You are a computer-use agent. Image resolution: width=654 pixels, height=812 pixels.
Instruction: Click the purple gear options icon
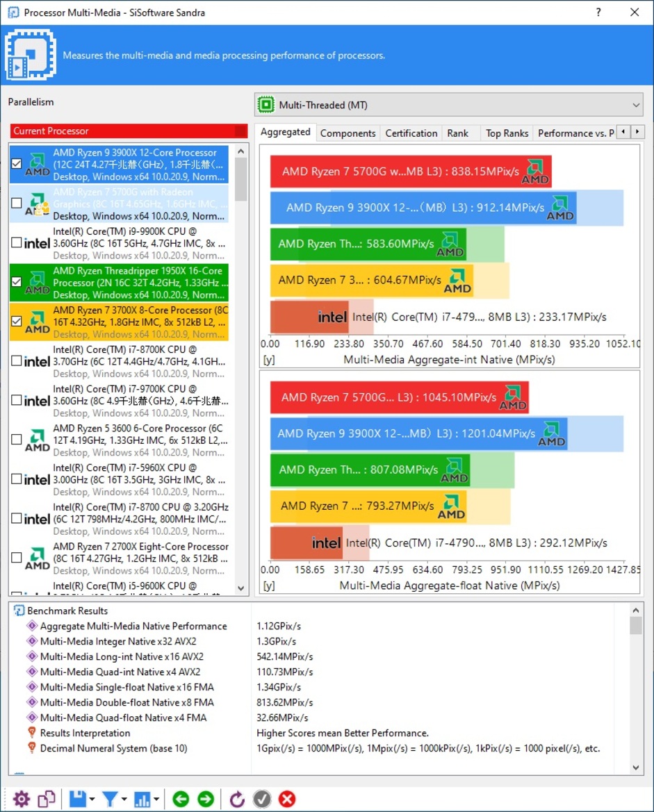(22, 799)
